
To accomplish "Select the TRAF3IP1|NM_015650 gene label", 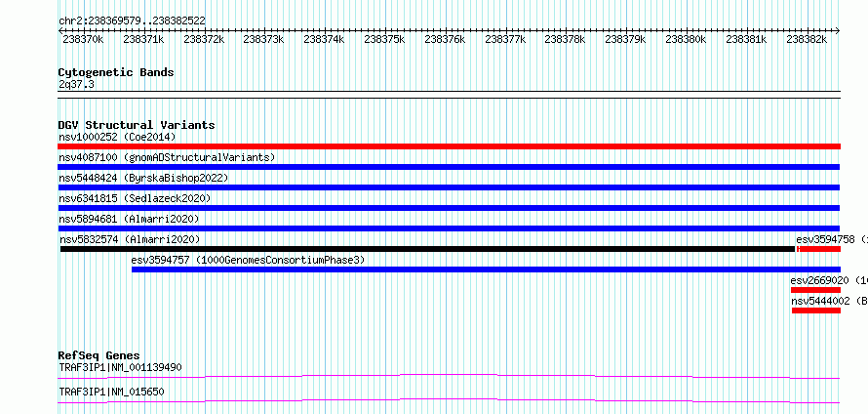I will [x=111, y=392].
